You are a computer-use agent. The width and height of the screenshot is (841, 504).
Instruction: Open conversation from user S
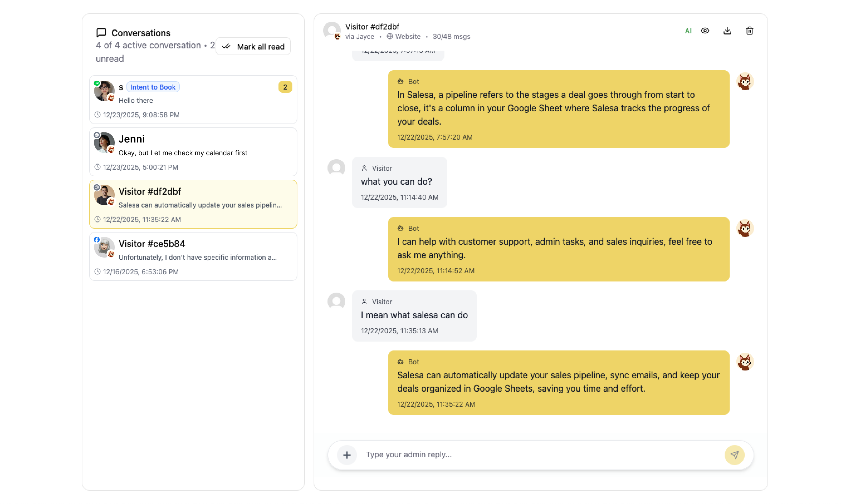click(193, 100)
